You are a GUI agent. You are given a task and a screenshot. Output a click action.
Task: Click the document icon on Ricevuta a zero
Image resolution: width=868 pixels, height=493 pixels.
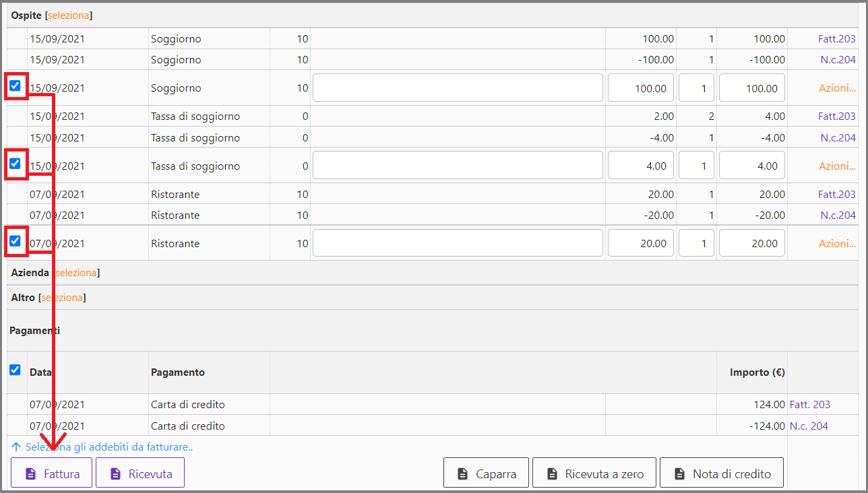(552, 473)
